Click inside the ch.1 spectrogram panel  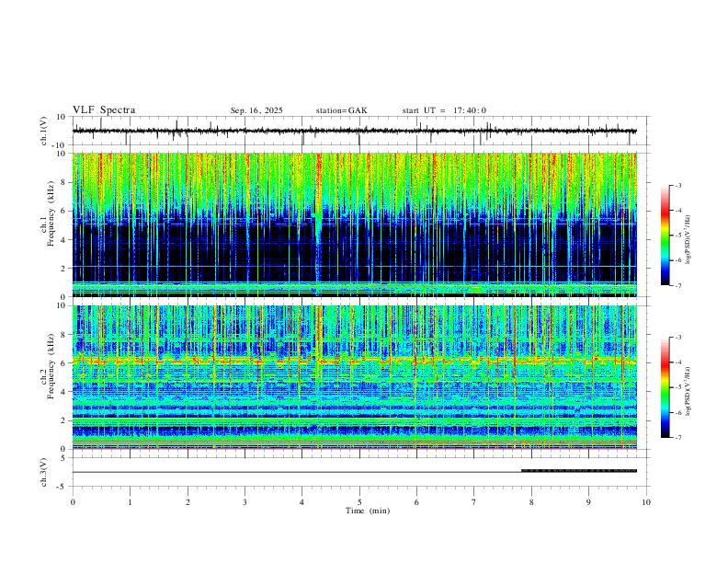355,224
